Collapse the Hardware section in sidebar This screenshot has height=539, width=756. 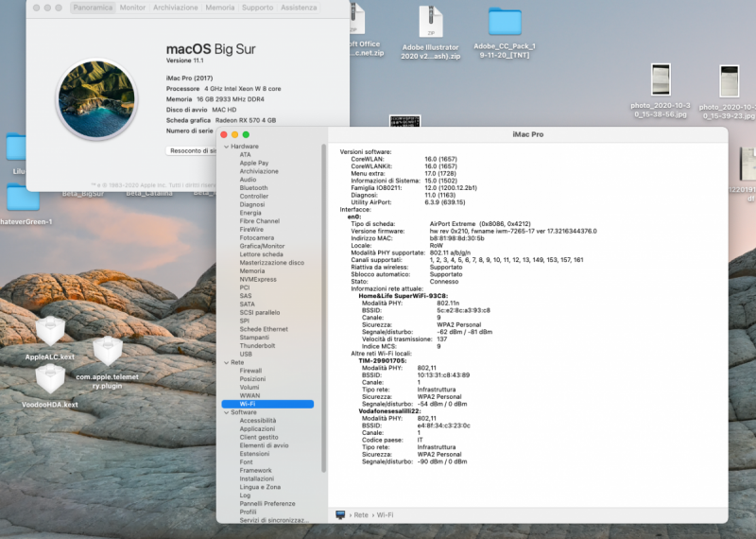(227, 147)
